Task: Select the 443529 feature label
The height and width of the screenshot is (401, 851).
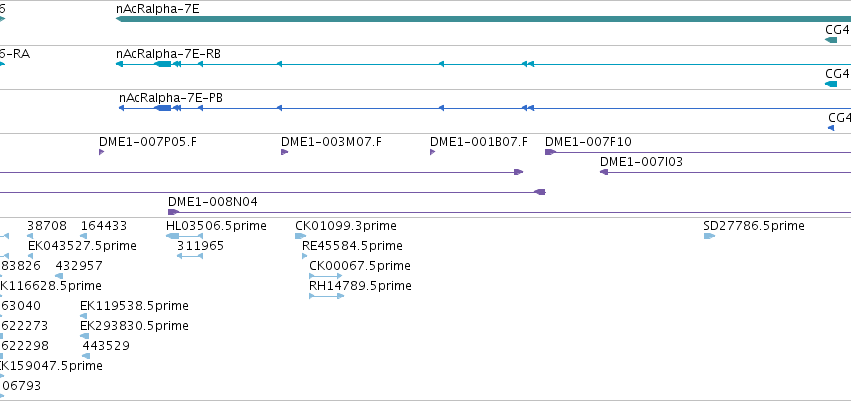Action: click(x=106, y=346)
